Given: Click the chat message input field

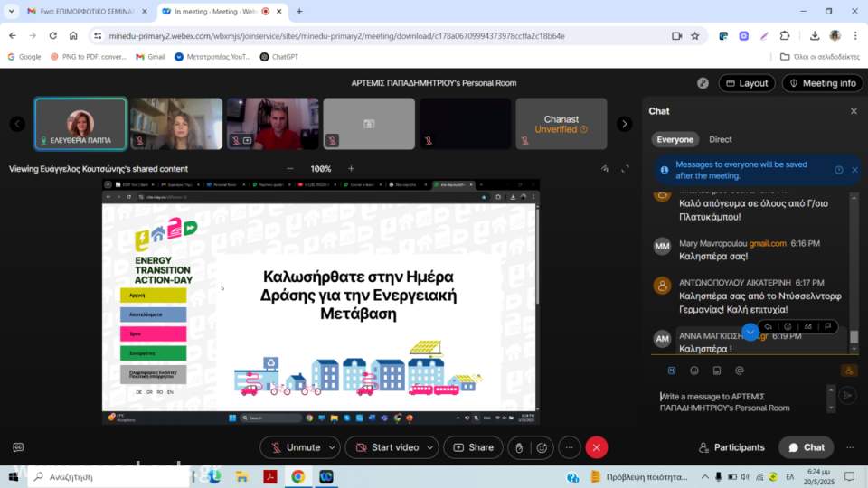Looking at the screenshot, I should (x=737, y=401).
